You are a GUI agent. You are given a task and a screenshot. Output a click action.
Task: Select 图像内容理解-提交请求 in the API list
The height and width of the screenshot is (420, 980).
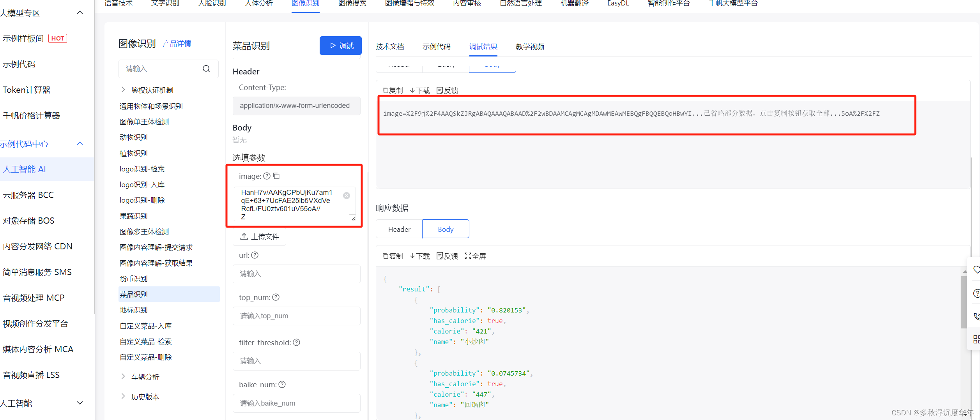(156, 247)
